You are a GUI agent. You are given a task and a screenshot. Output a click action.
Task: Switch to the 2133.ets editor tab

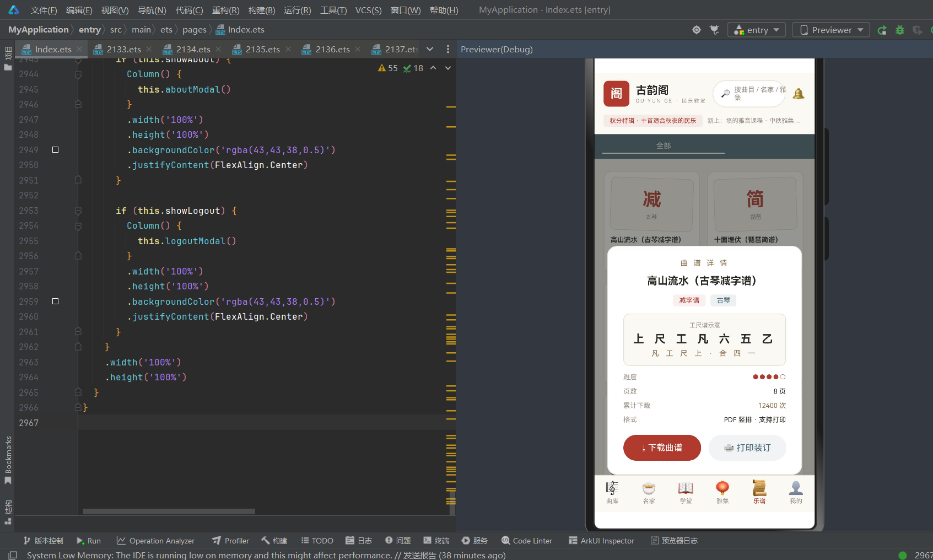[x=123, y=49]
